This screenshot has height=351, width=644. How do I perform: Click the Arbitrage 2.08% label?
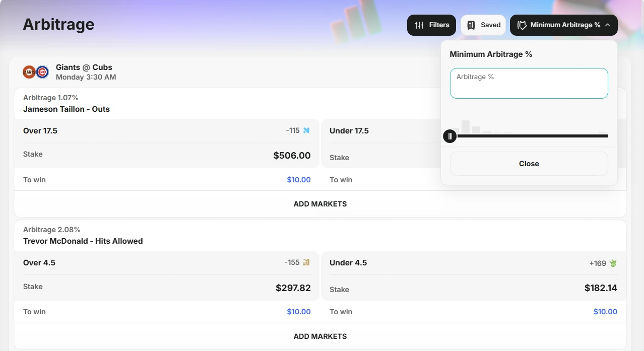tap(52, 230)
